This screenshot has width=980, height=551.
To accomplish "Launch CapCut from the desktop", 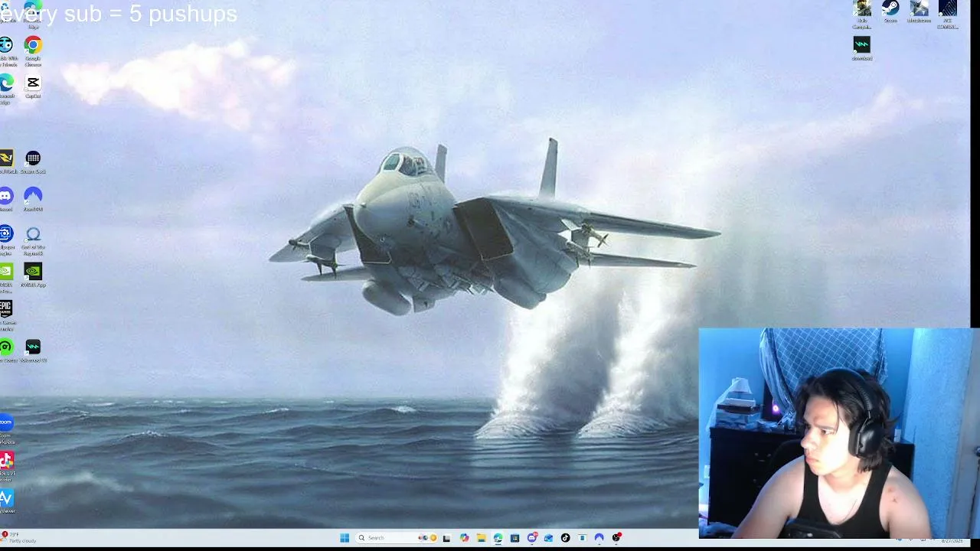I will [x=33, y=86].
